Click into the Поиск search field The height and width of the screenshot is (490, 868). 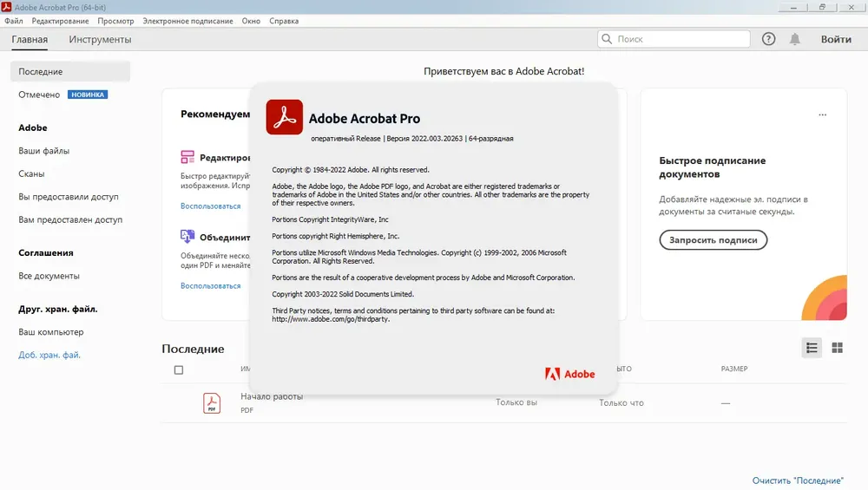[674, 39]
